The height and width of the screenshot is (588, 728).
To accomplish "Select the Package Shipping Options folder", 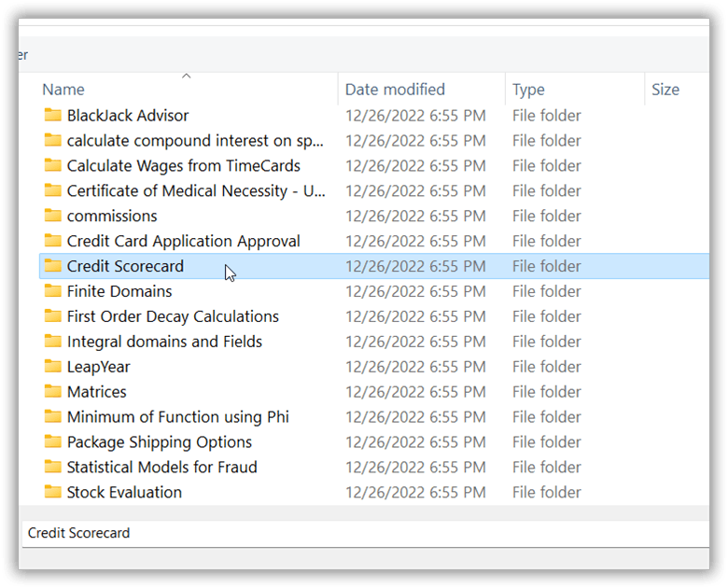I will click(x=159, y=441).
